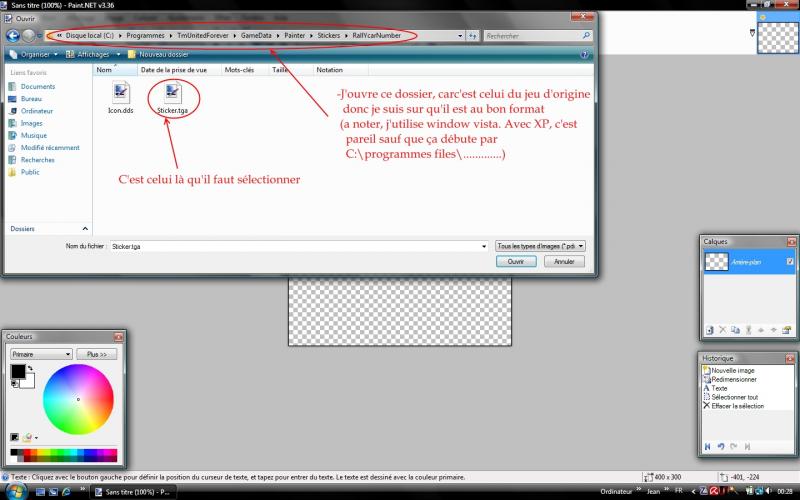Click Programmes in the address path

point(145,36)
